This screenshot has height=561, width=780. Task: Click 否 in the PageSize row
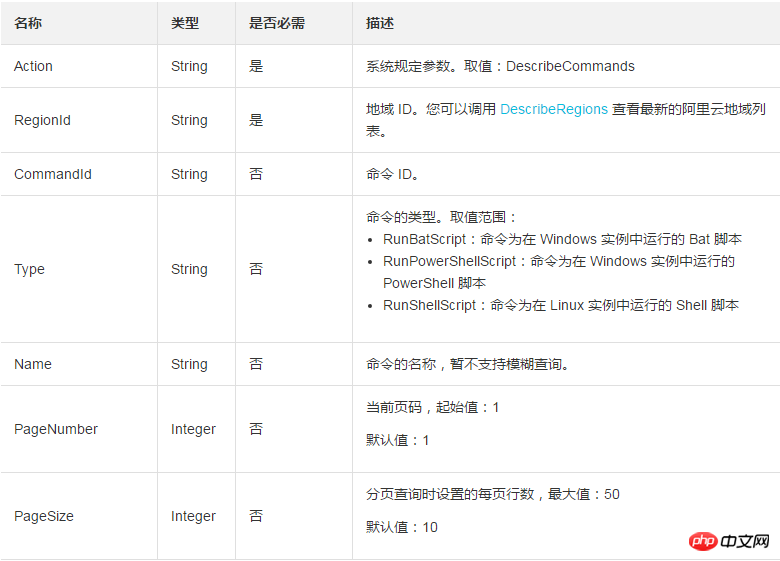coord(256,516)
